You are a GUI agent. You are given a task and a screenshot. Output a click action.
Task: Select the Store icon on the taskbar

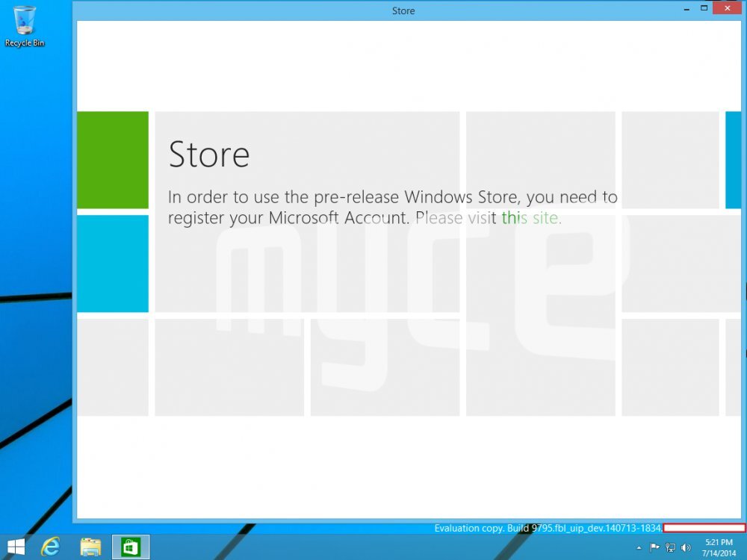tap(131, 547)
